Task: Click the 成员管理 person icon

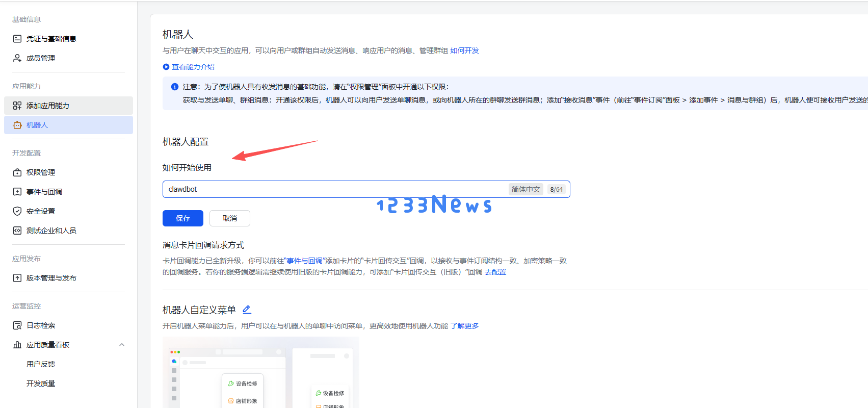Action: coord(17,58)
